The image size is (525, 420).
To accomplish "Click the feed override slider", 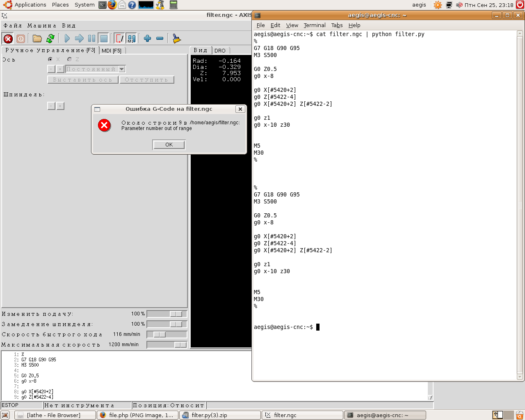I will click(x=167, y=314).
